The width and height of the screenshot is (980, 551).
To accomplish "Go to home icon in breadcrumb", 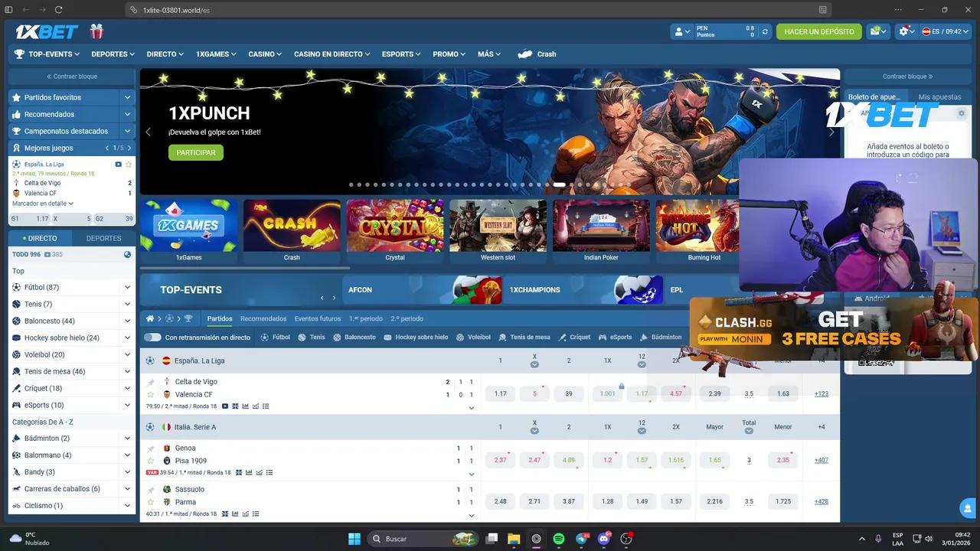I will (150, 318).
